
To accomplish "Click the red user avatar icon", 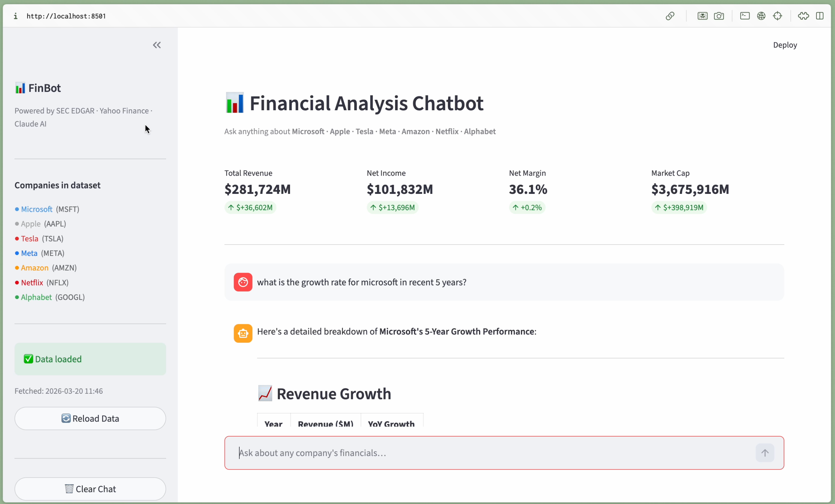I will point(243,282).
